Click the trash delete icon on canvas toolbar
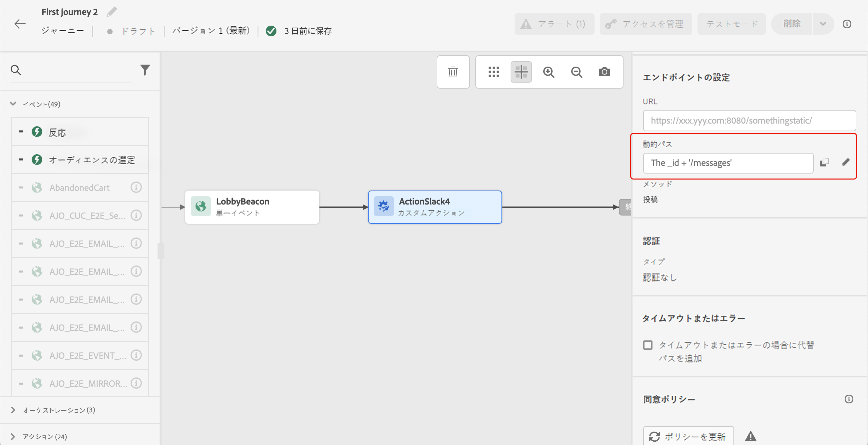868x445 pixels. (x=453, y=72)
